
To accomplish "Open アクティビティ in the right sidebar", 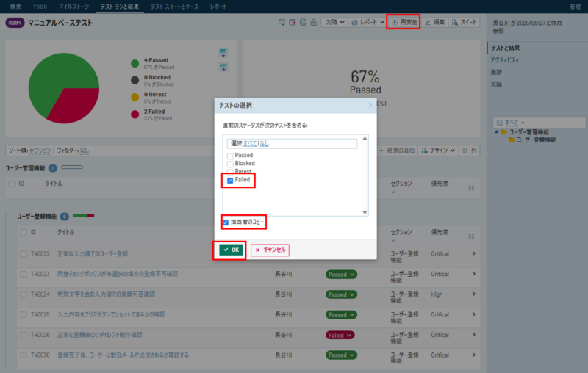I will click(505, 60).
